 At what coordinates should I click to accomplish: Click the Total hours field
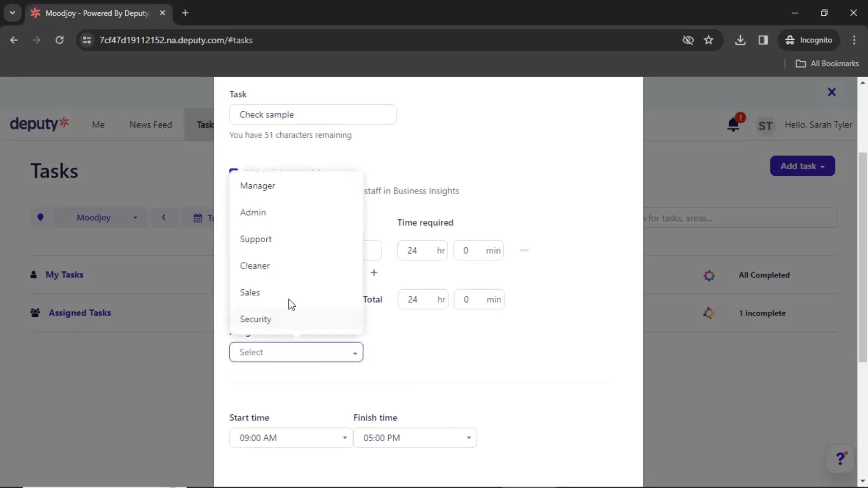[x=423, y=299]
